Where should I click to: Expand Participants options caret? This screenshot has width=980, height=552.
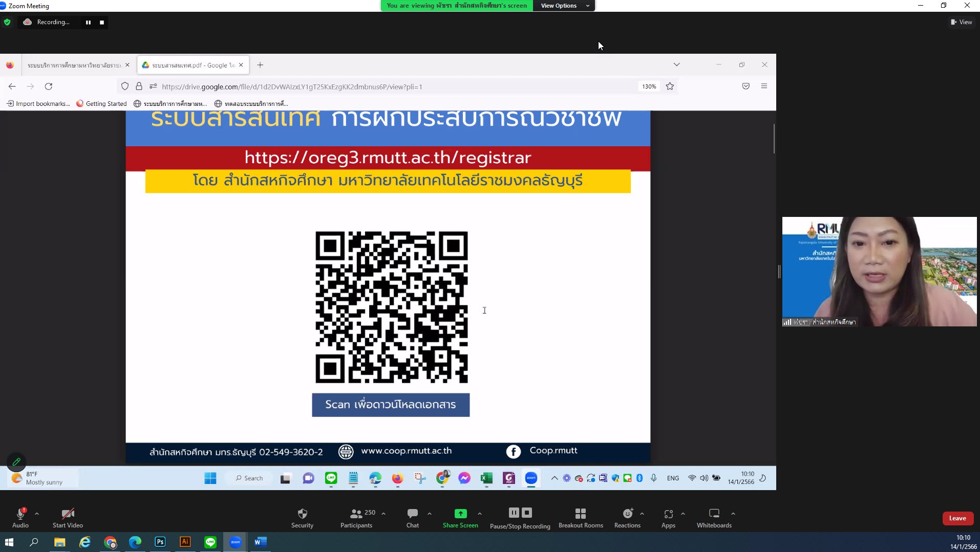click(384, 514)
